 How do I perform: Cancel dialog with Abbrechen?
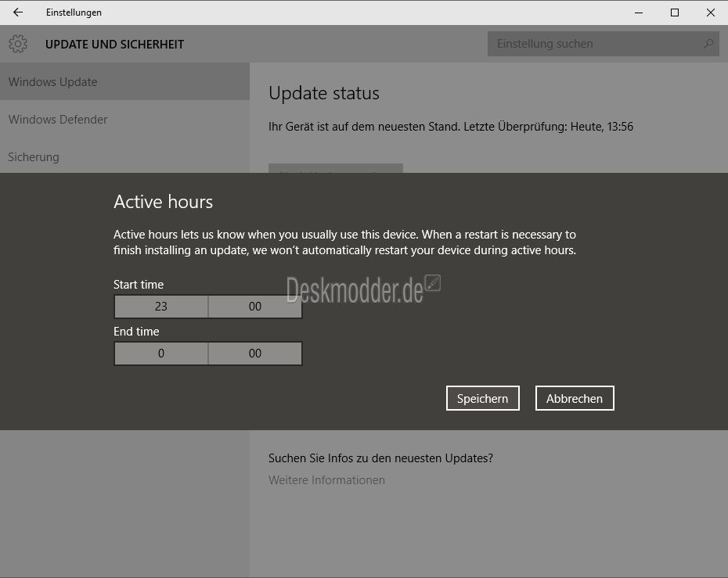coord(575,398)
